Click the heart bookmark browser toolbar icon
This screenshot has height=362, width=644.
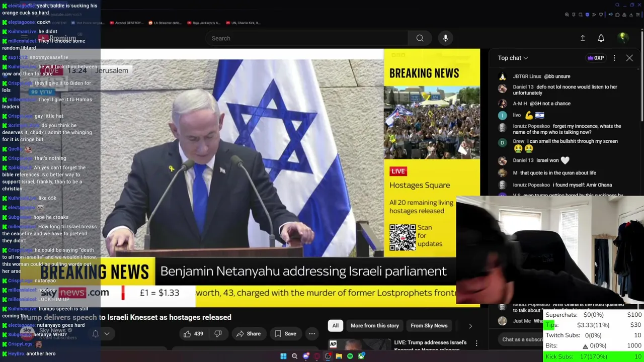click(x=601, y=15)
